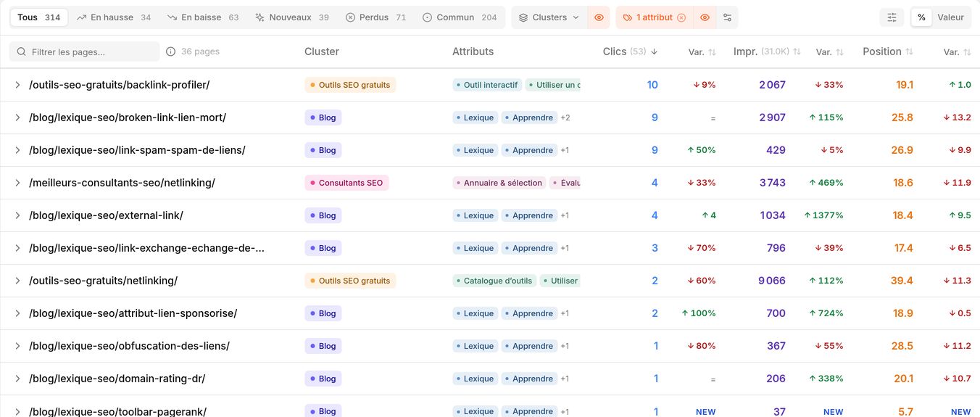Click Blog tag on broken-link-lien-mort row

tap(323, 117)
